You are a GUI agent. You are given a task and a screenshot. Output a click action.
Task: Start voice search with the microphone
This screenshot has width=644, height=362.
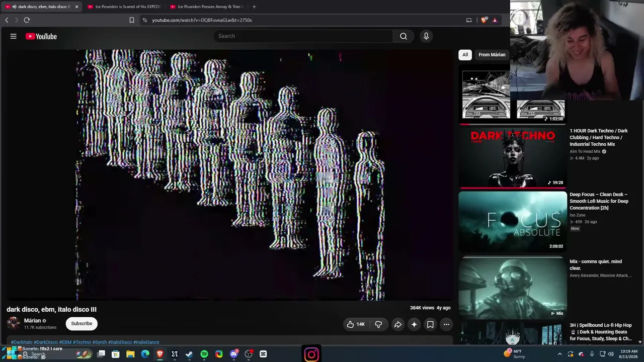[x=426, y=36]
